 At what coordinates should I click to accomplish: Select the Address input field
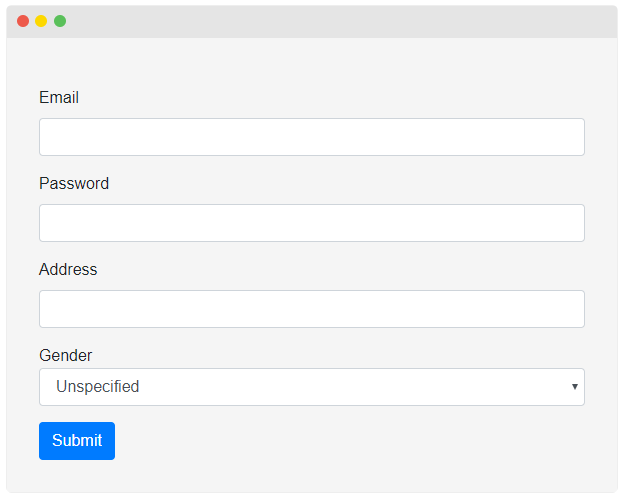point(311,309)
